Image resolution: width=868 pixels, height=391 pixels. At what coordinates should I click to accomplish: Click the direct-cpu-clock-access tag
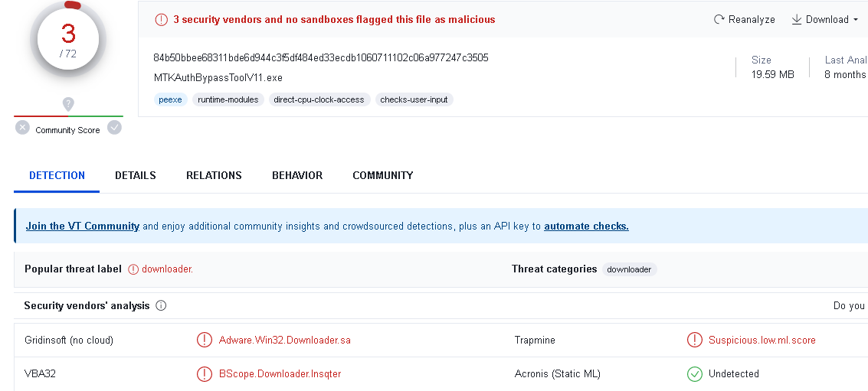click(x=319, y=99)
